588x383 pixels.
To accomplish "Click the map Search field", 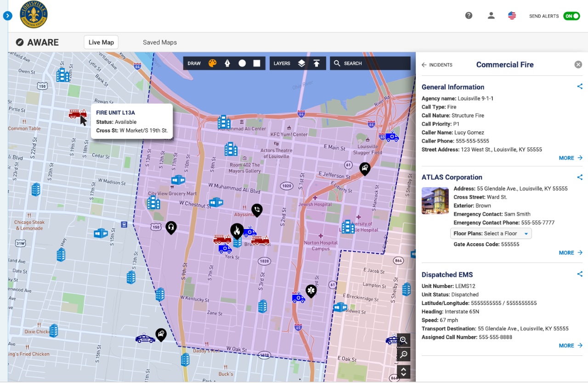I will click(x=370, y=63).
